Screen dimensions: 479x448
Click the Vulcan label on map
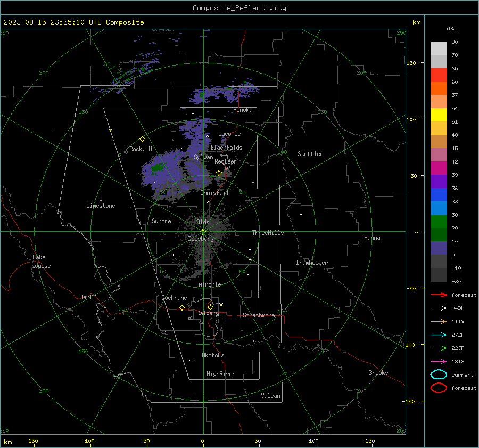[x=270, y=396]
